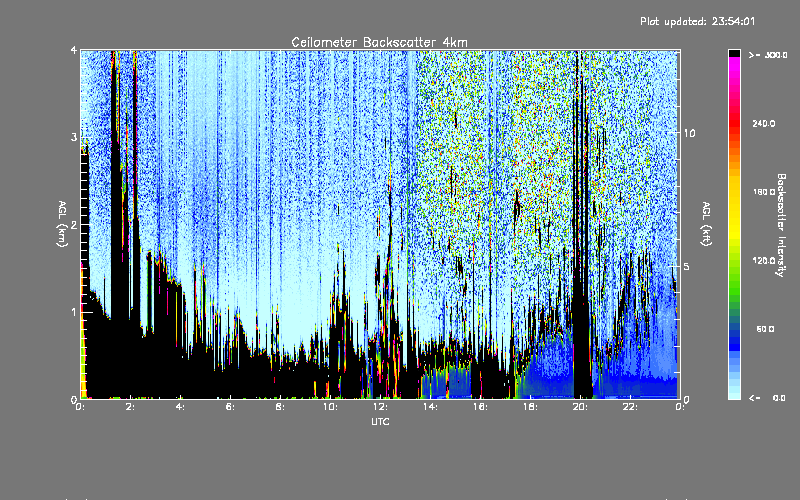
Task: Click the right axis kft label '10'
Action: [x=689, y=133]
